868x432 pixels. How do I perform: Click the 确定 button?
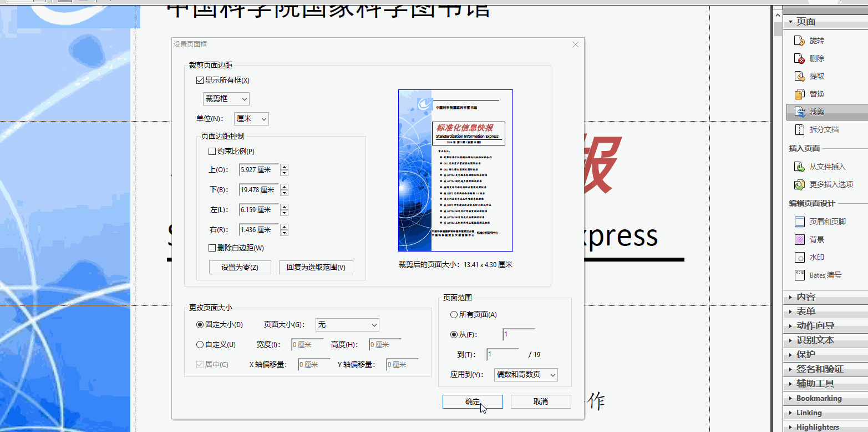pos(473,401)
